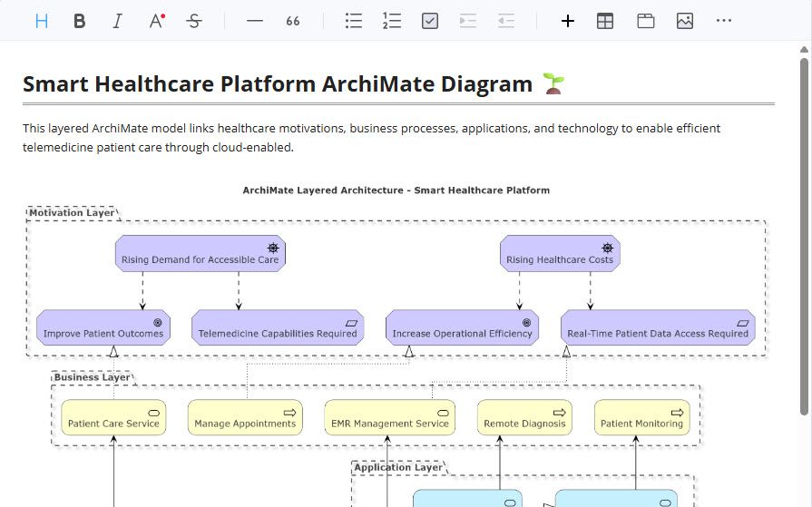
Task: Apply strikethrough formatting
Action: [194, 21]
